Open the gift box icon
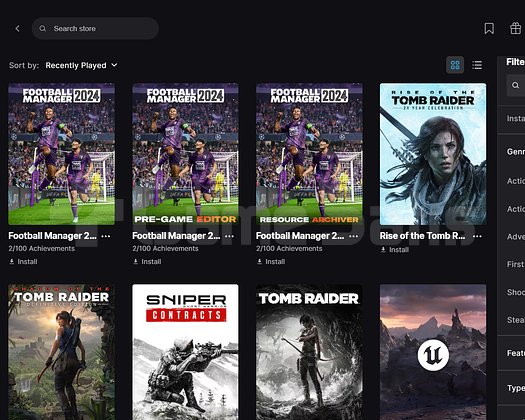This screenshot has width=525, height=420. point(515,28)
